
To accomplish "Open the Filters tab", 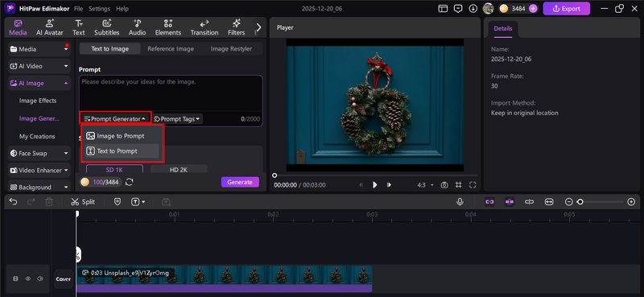I will point(236,27).
